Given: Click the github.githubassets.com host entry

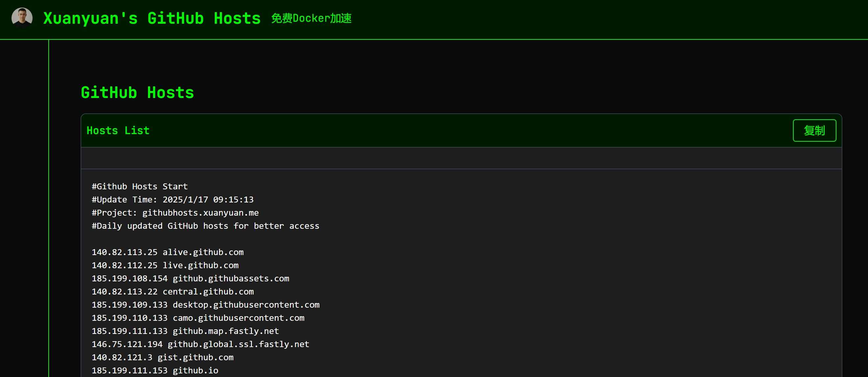Looking at the screenshot, I should pyautogui.click(x=190, y=278).
